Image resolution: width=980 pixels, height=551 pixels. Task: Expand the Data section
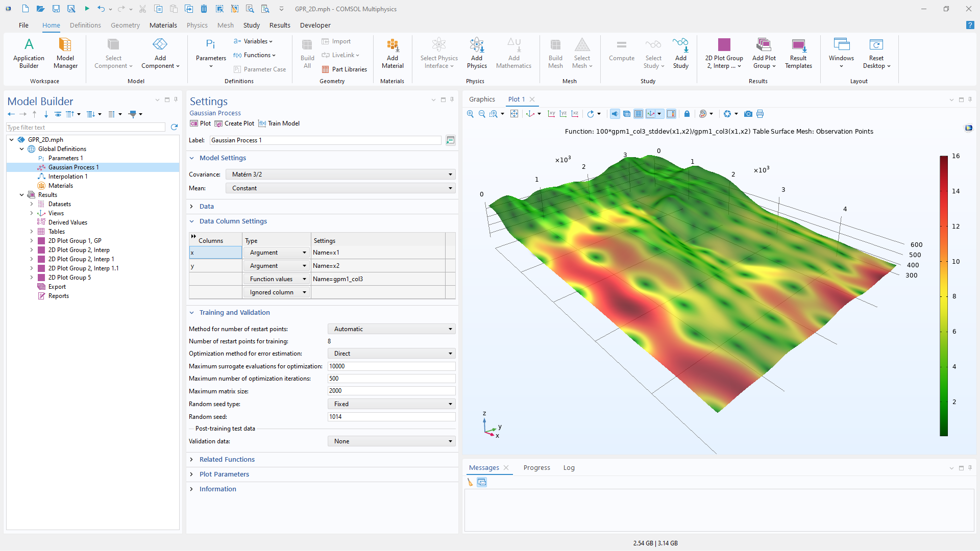click(206, 206)
